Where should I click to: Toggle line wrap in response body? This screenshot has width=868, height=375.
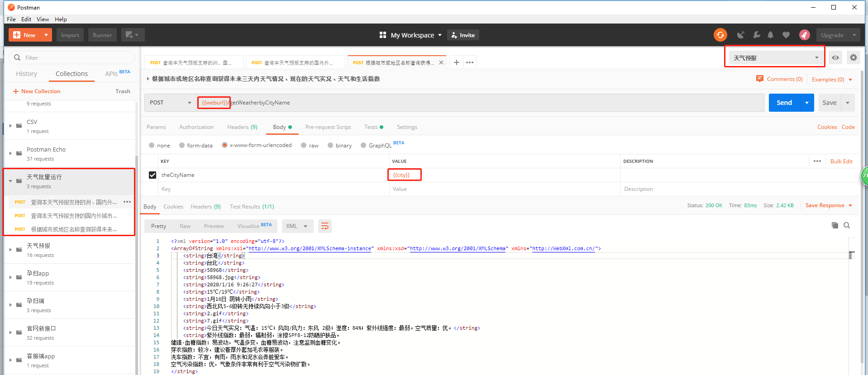(x=325, y=226)
